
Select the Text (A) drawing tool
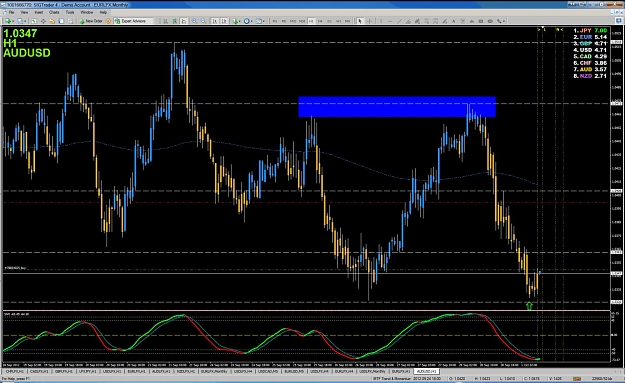(x=454, y=21)
